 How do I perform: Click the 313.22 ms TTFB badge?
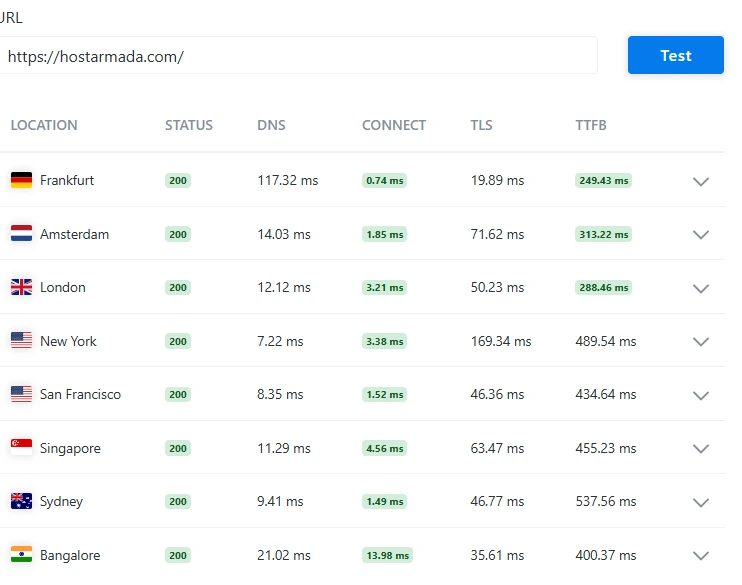[x=603, y=234]
